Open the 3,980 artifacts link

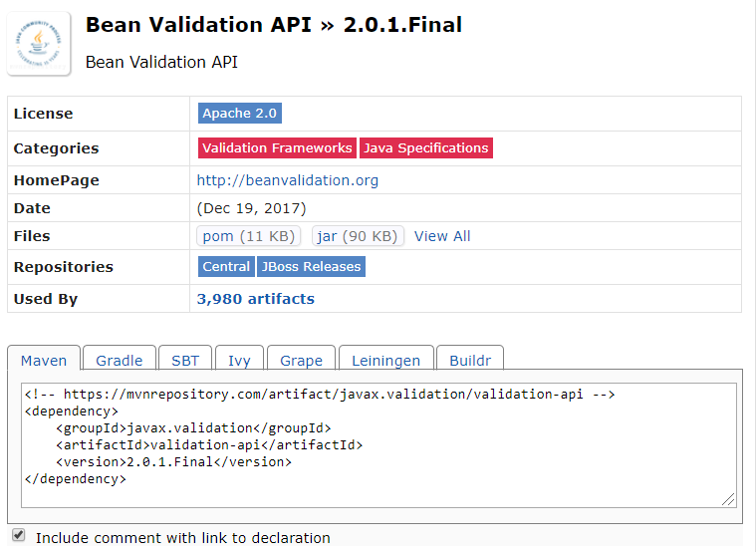pos(256,299)
